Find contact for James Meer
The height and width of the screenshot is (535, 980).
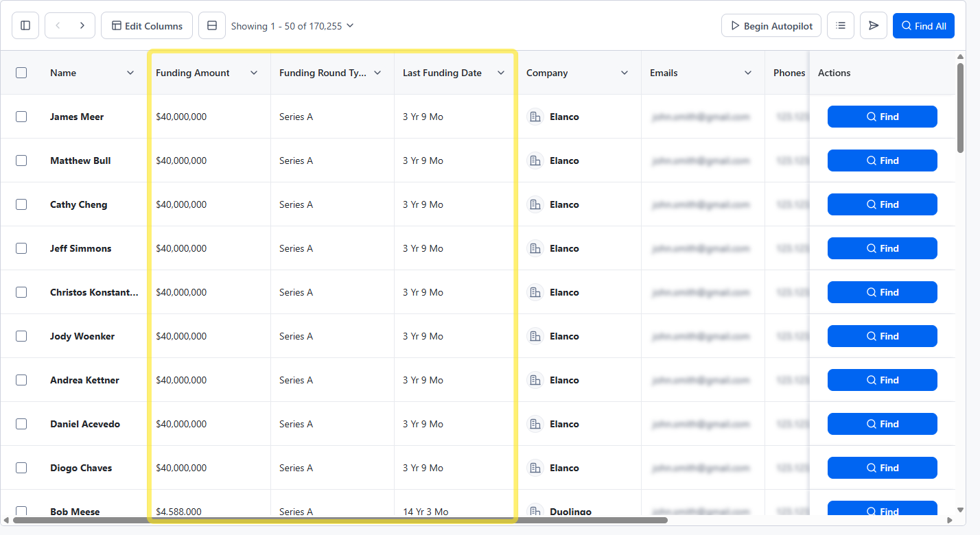click(883, 117)
